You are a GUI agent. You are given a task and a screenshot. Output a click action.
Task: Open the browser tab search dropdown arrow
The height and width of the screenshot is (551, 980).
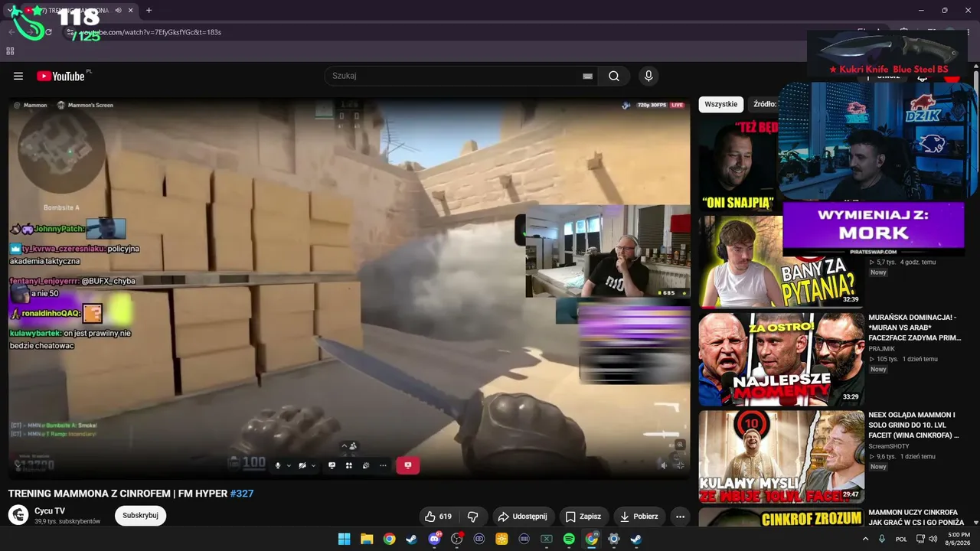pyautogui.click(x=11, y=11)
